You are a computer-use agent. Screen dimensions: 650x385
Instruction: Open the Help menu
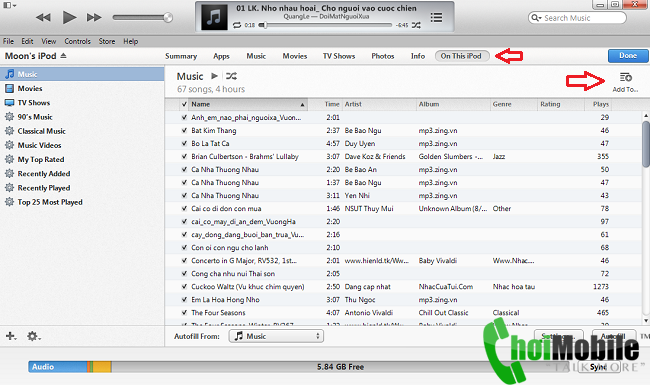(131, 41)
